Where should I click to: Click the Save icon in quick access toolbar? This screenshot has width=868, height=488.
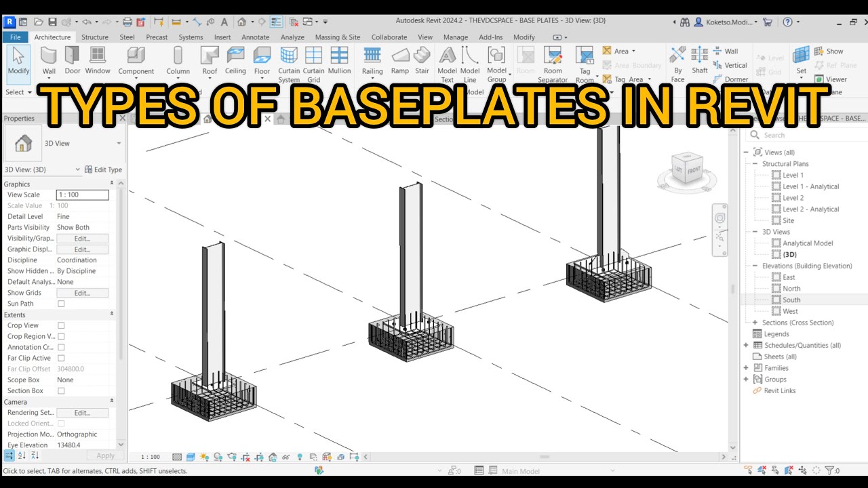(54, 22)
